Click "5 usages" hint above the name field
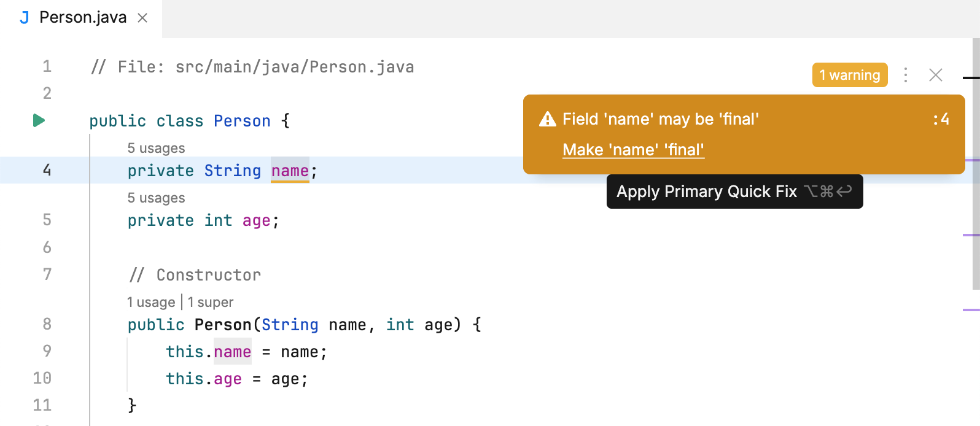 tap(156, 148)
